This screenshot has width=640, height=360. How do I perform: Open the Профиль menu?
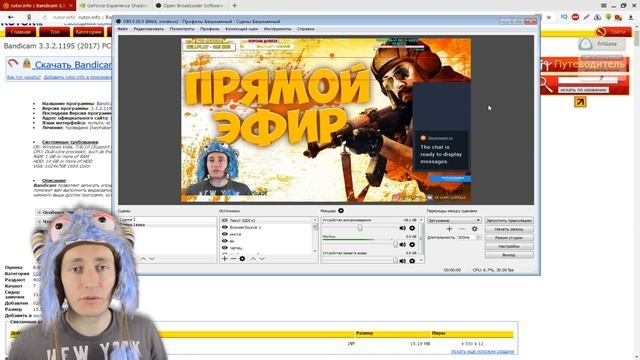(210, 29)
